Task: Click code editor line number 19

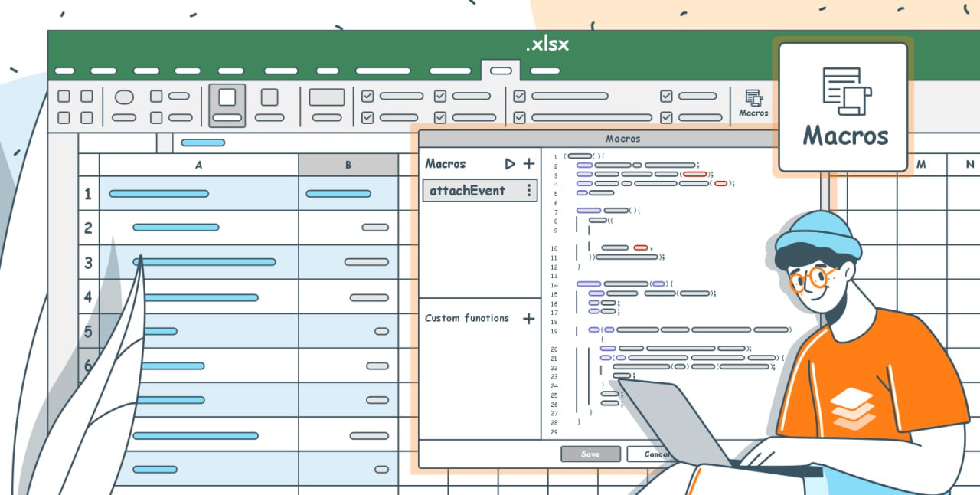Action: [x=554, y=330]
